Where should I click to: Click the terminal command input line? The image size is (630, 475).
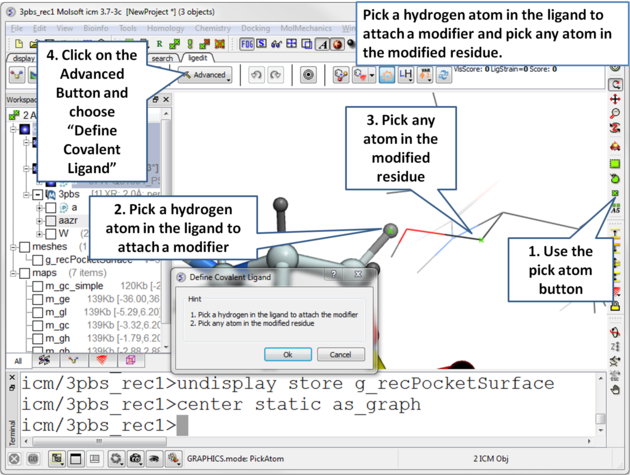coord(300,425)
